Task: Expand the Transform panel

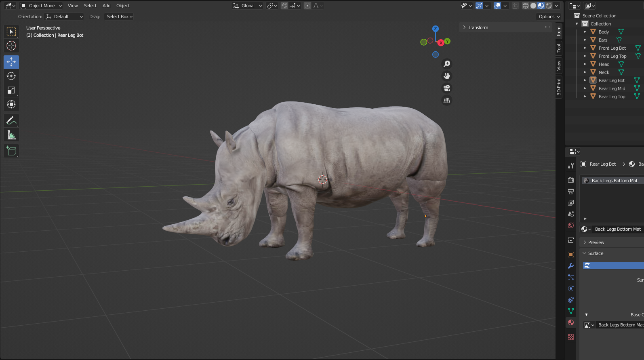Action: click(x=478, y=27)
